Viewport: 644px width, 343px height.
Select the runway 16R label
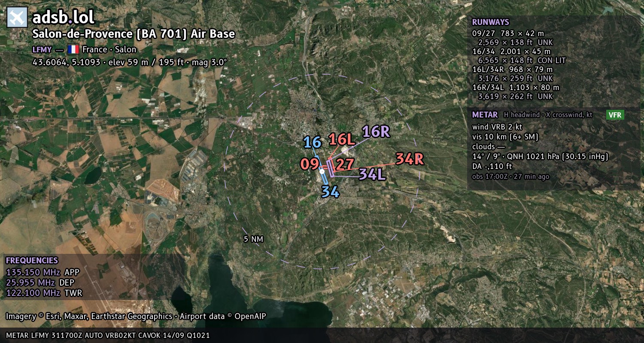point(376,132)
